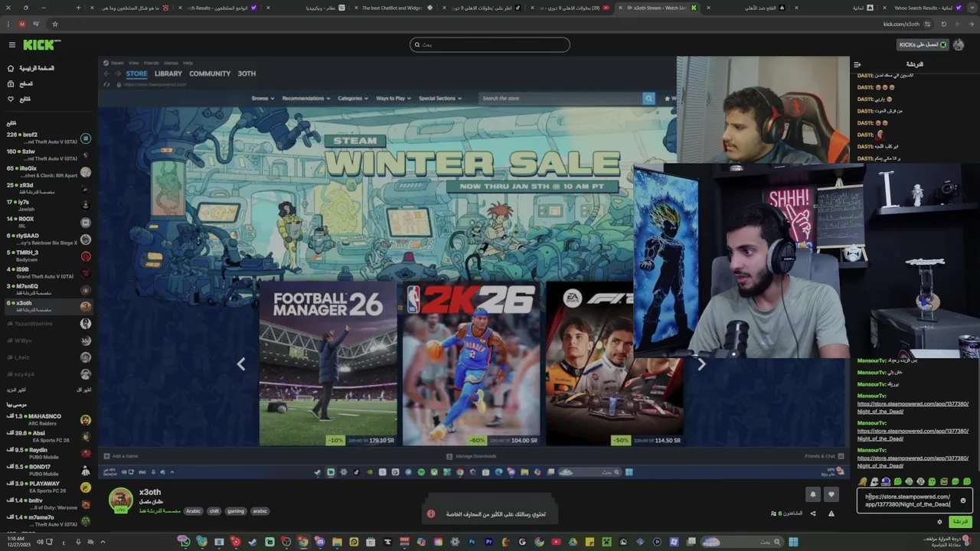Open iReGix channel in sidebar

[x=49, y=172]
